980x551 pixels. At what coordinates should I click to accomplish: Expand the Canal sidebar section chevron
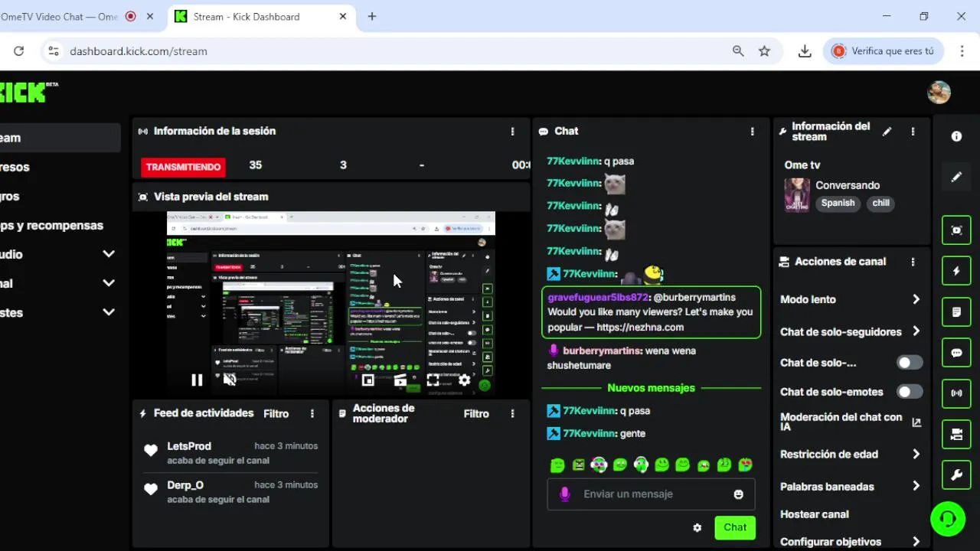pyautogui.click(x=109, y=283)
